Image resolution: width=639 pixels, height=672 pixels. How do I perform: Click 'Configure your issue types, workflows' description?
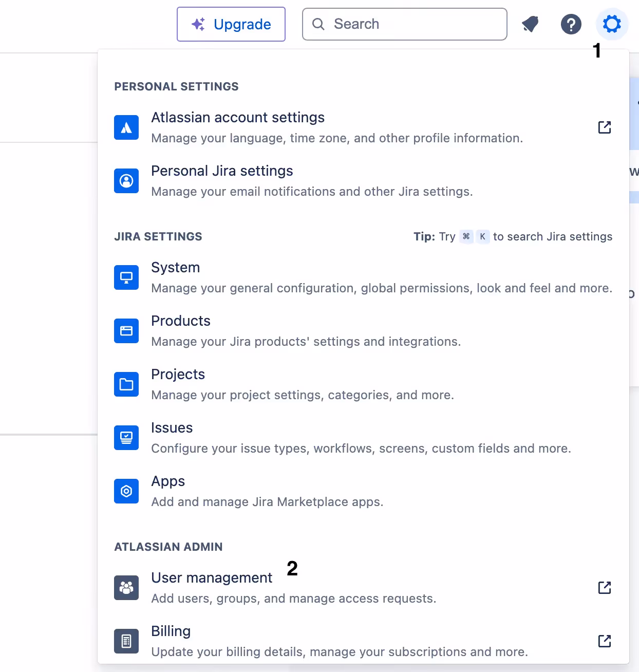pos(361,449)
